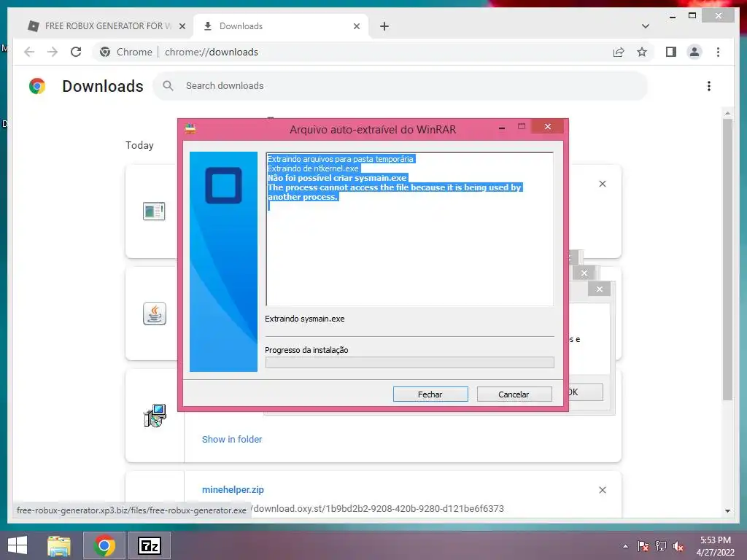Image resolution: width=747 pixels, height=560 pixels.
Task: Click Show in folder link
Action: [232, 439]
